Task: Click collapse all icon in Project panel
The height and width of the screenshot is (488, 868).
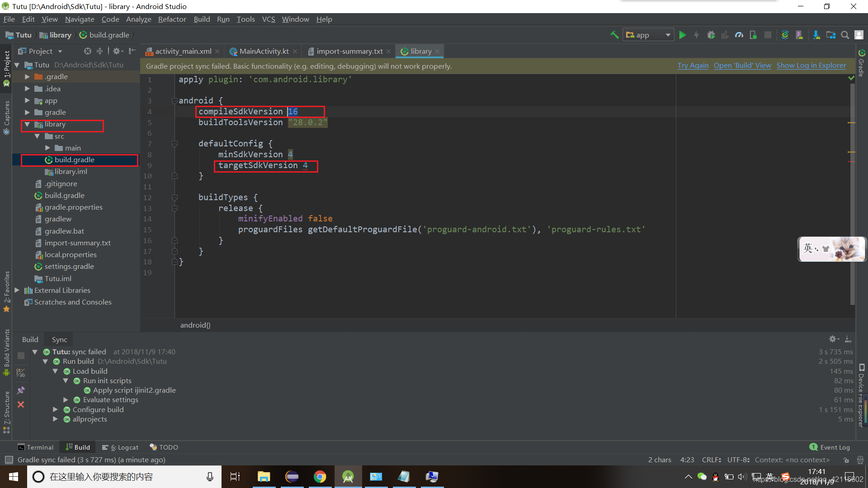Action: [99, 51]
